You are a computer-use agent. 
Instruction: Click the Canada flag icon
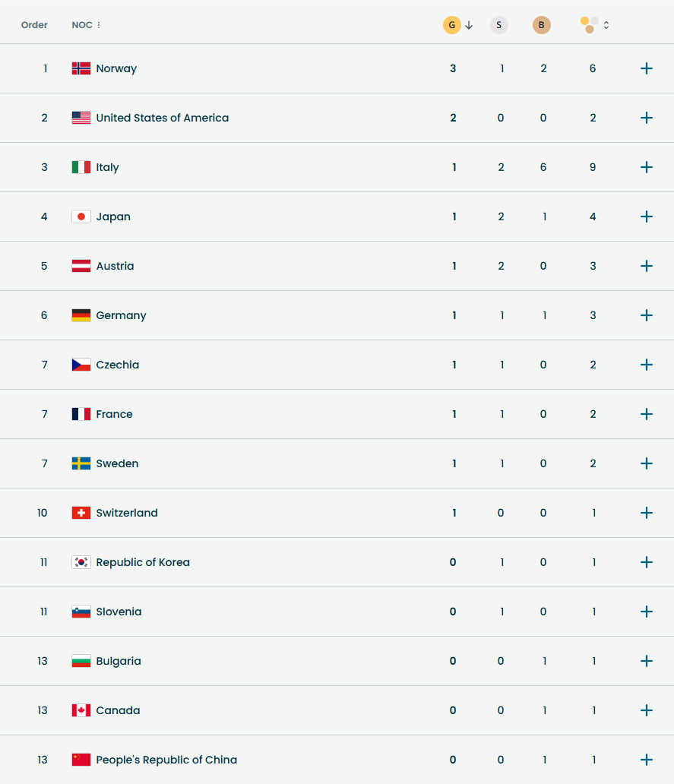[x=81, y=710]
